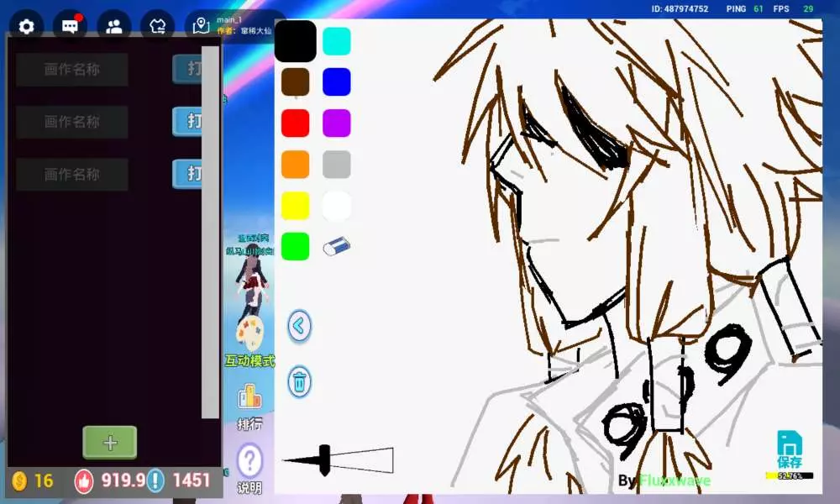This screenshot has width=840, height=504.
Task: Select the eraser tool
Action: point(336,245)
